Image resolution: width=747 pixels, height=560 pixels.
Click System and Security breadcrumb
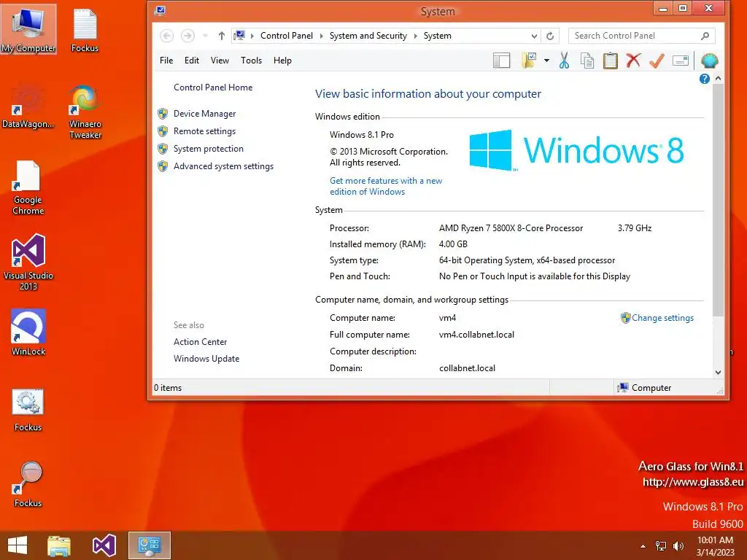(368, 36)
